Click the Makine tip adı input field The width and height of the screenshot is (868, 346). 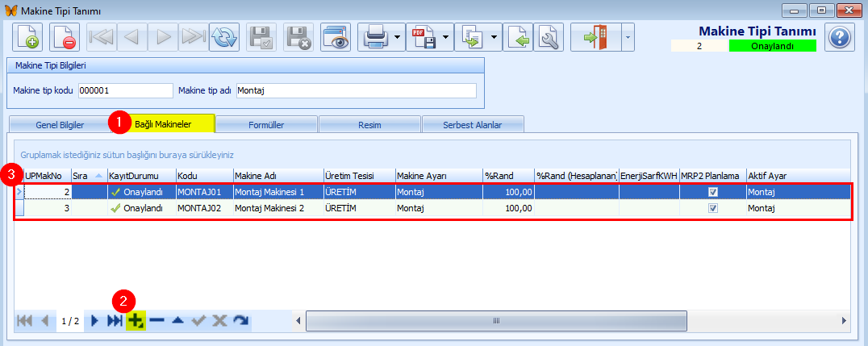(356, 90)
